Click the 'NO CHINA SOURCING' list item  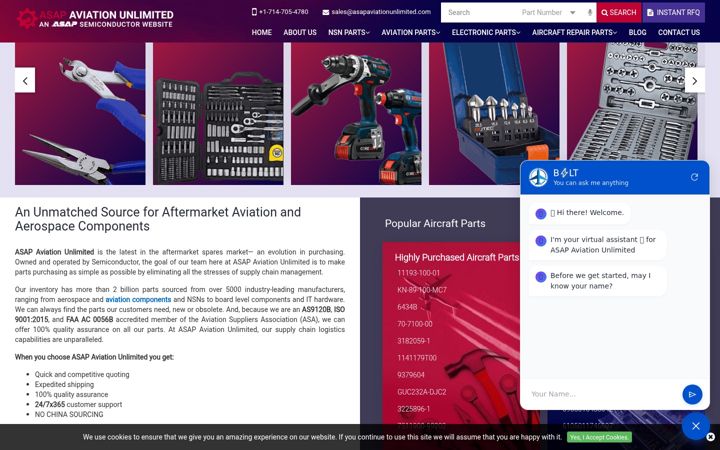[x=69, y=415]
